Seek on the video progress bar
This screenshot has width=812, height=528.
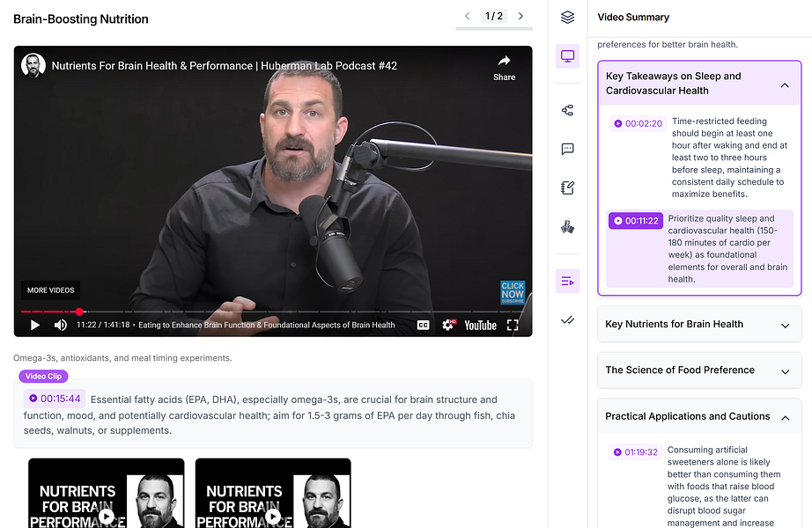[273, 312]
